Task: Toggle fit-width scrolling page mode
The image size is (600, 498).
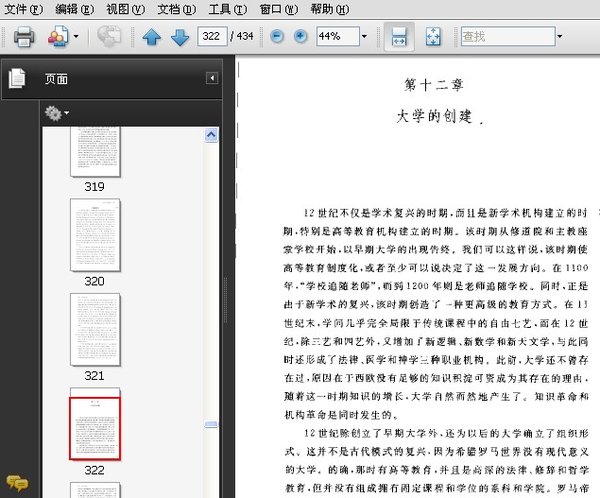Action: tap(398, 38)
